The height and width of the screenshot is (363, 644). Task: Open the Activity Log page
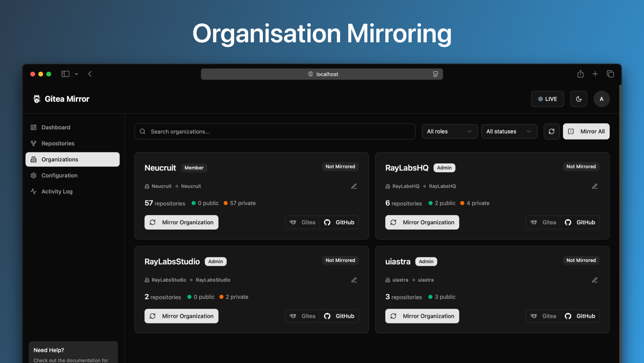coord(57,191)
